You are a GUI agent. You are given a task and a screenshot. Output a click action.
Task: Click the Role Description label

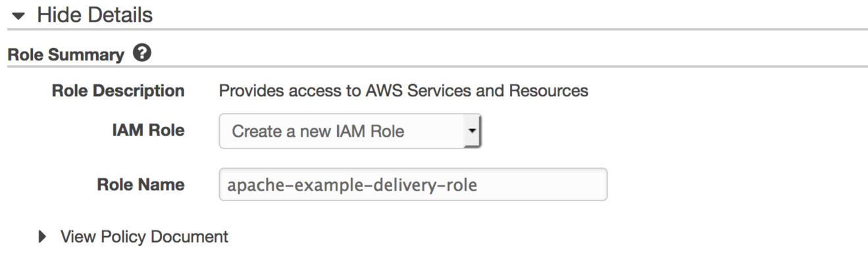[x=118, y=91]
